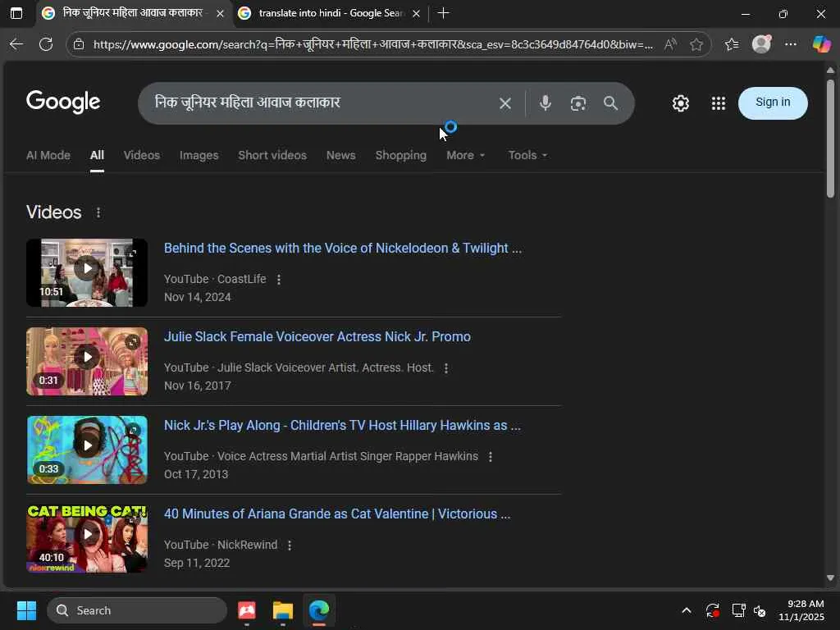Submit search with magnifier icon
Screen dimensions: 840x630
coord(610,103)
